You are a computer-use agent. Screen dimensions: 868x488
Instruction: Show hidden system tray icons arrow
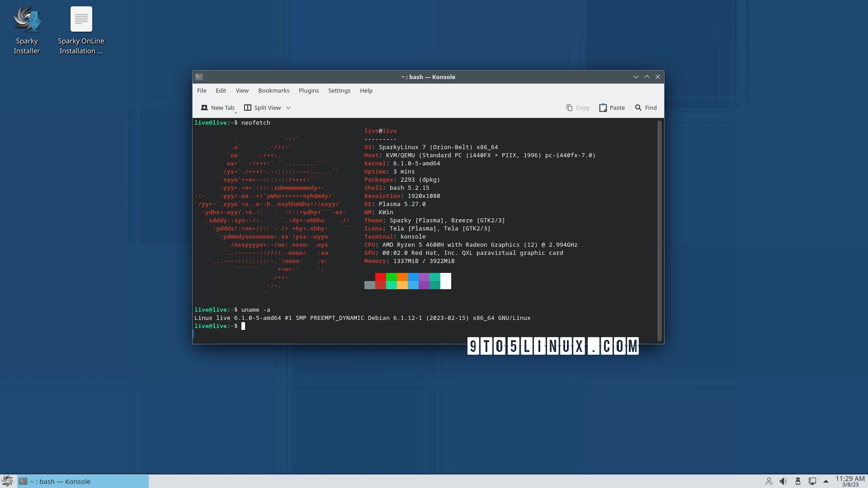826,481
